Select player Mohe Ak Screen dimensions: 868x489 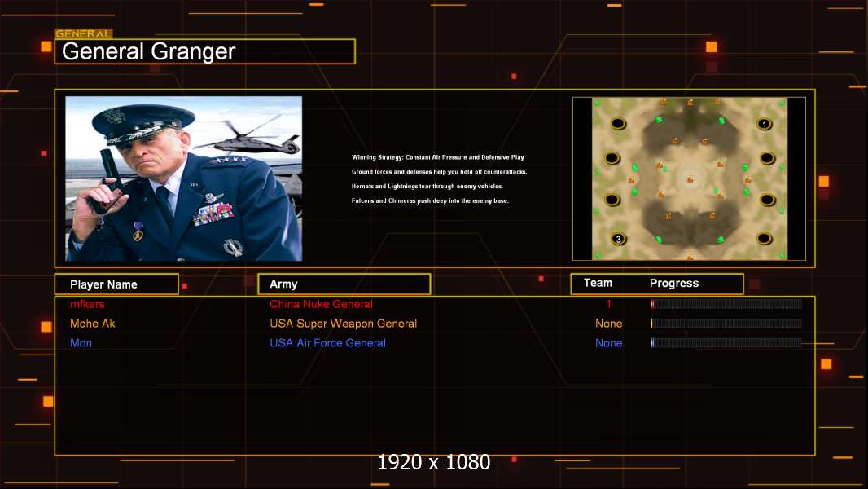93,324
